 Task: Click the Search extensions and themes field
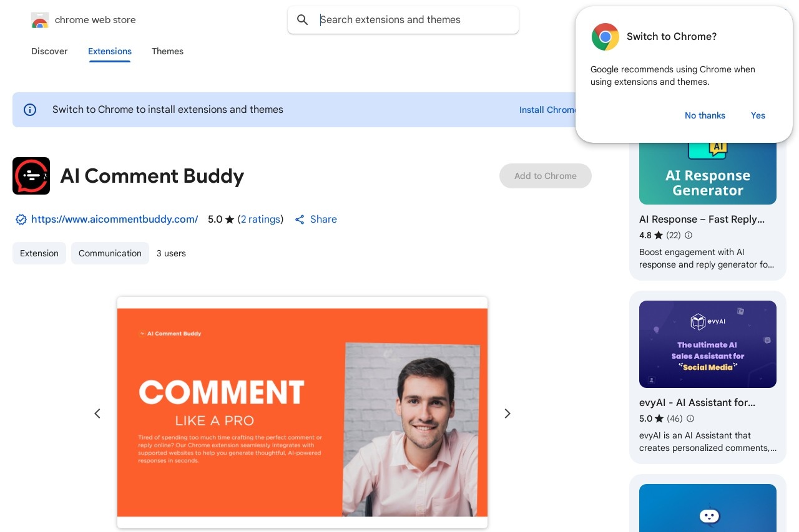pyautogui.click(x=403, y=20)
